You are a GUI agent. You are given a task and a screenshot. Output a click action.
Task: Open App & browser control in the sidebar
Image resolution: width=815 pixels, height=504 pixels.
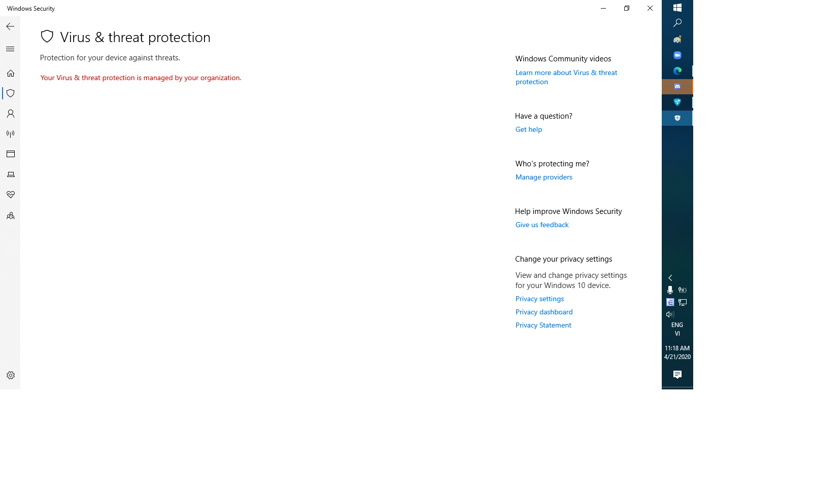pyautogui.click(x=10, y=154)
